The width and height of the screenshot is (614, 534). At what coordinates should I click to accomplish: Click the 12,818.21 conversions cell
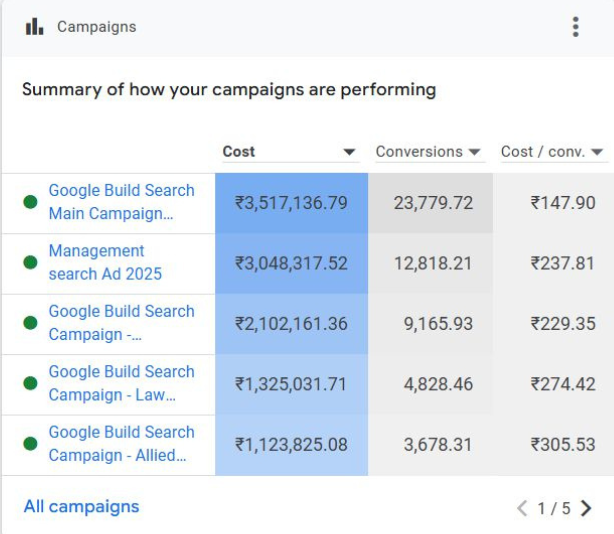tap(432, 264)
